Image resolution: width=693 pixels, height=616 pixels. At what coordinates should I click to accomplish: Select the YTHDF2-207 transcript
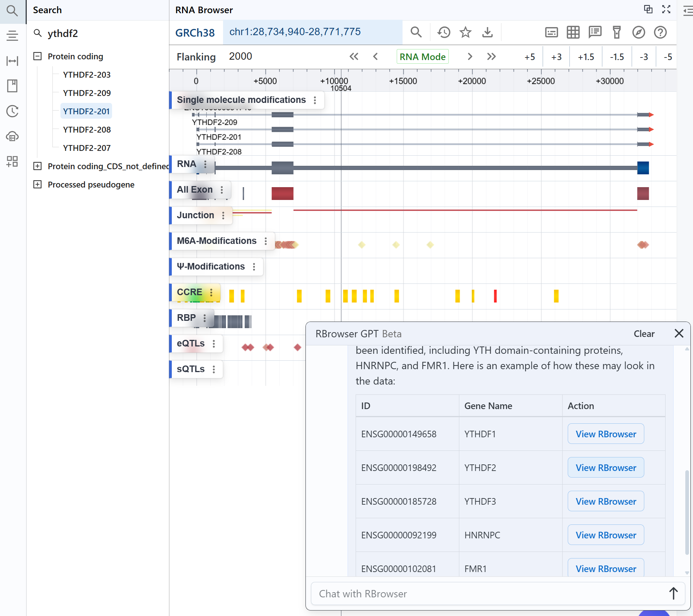click(87, 148)
